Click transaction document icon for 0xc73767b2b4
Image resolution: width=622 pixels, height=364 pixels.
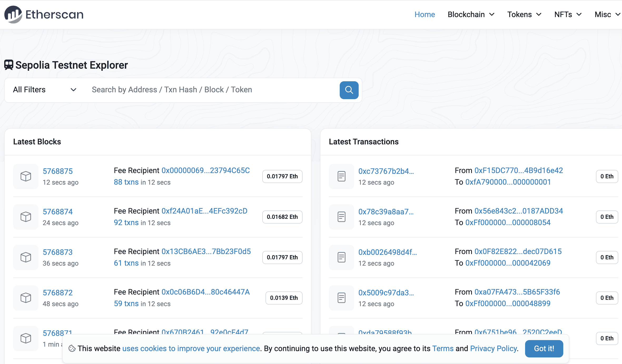(x=342, y=176)
